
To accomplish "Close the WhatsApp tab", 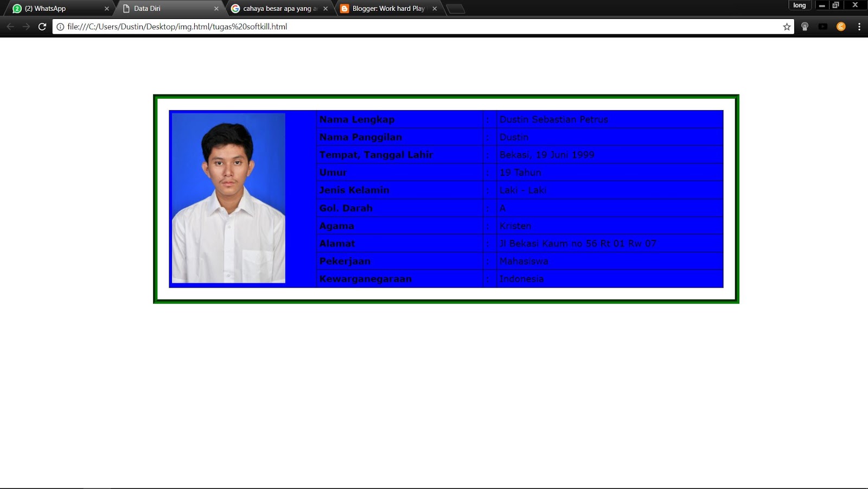I will point(106,8).
